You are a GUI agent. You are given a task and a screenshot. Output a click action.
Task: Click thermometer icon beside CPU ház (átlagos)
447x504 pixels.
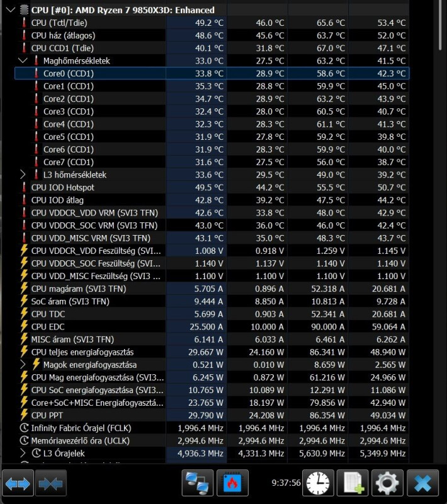[24, 35]
